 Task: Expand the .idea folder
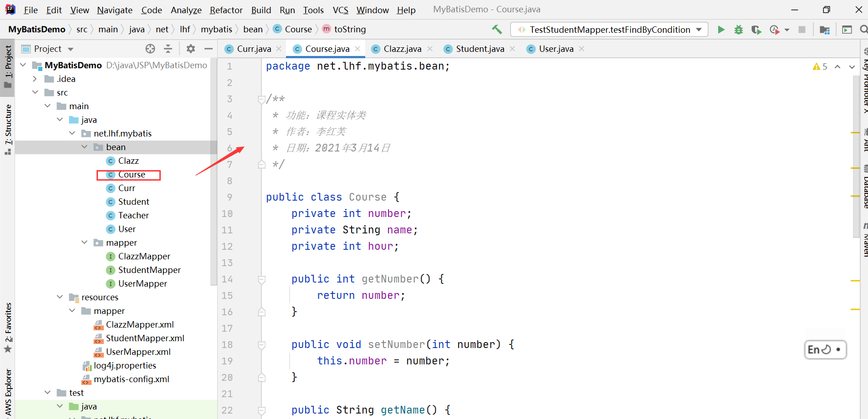(35, 79)
